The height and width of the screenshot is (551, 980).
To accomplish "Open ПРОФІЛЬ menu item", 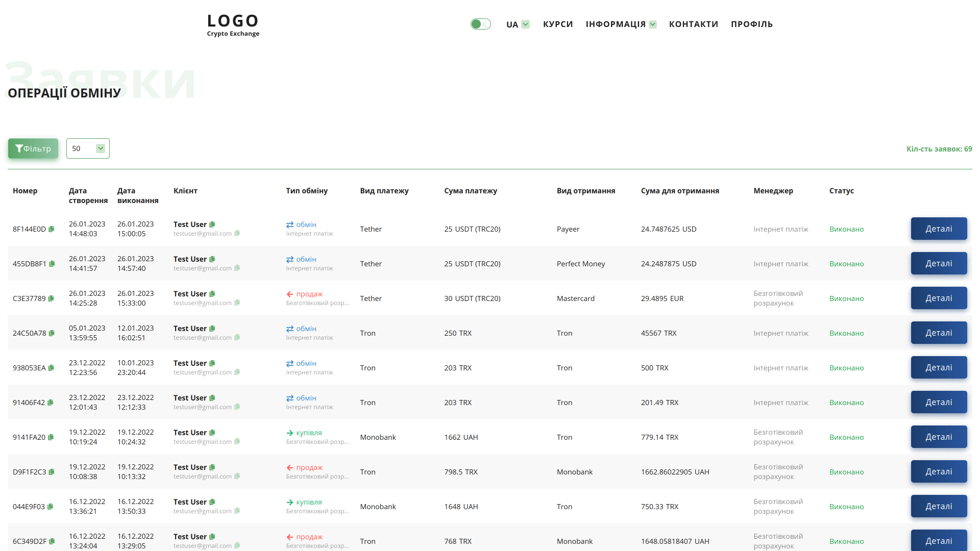I will pos(752,24).
